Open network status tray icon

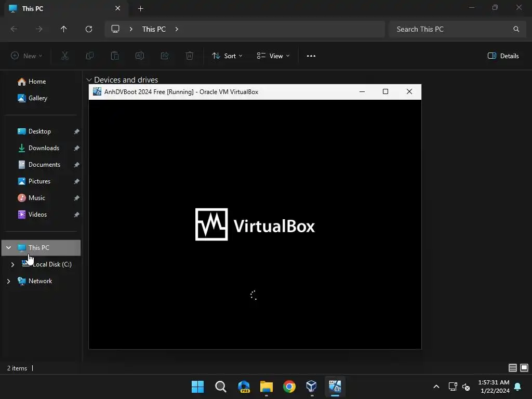[x=453, y=387]
